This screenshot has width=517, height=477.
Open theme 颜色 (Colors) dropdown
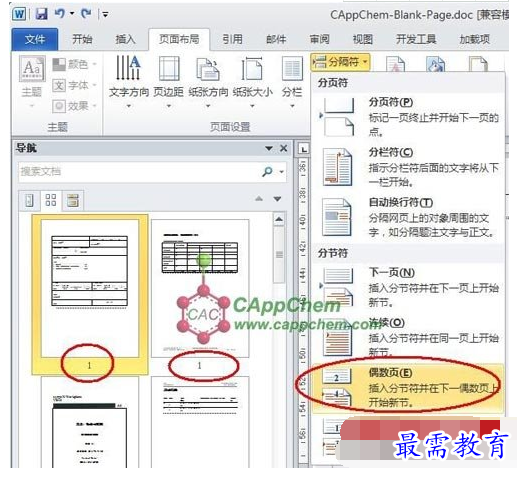tap(75, 64)
